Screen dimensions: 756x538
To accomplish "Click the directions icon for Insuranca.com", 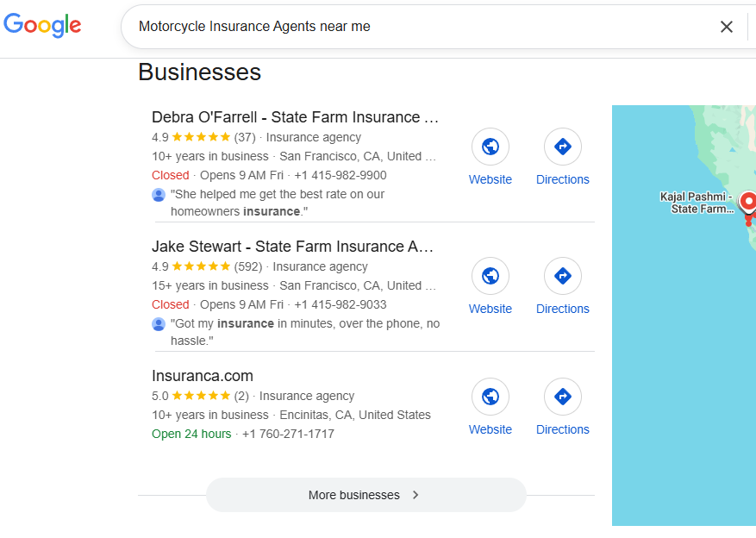I will pyautogui.click(x=563, y=397).
